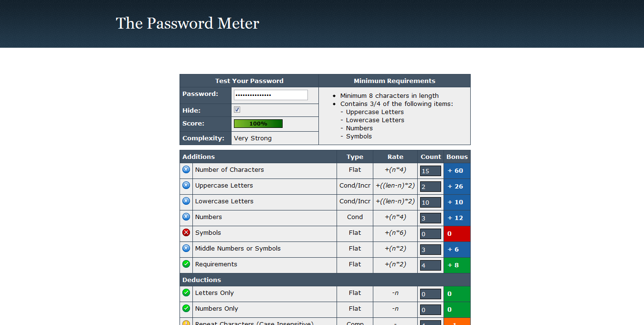
Task: Click the 100% score progress bar
Action: (x=258, y=124)
